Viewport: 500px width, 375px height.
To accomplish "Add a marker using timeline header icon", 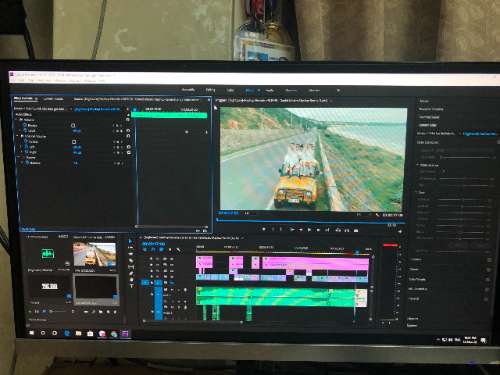I will 170,250.
